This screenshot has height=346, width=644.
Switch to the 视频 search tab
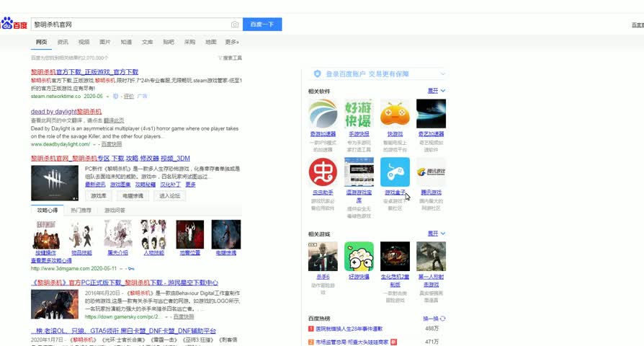(x=84, y=43)
